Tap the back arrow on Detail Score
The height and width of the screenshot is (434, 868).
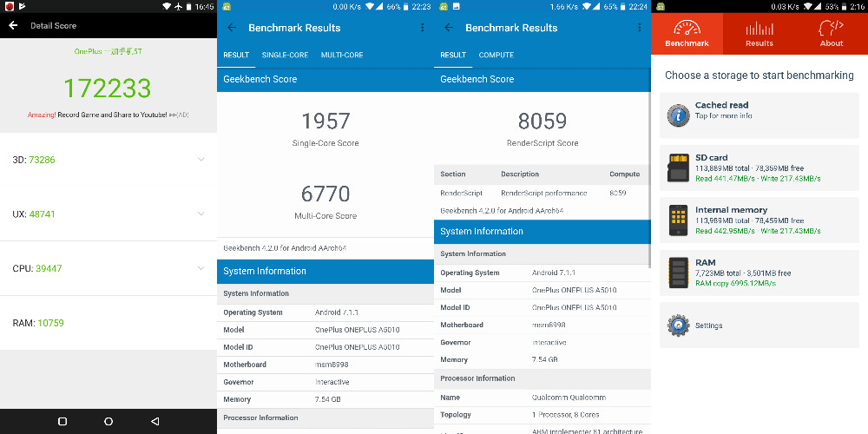click(13, 25)
